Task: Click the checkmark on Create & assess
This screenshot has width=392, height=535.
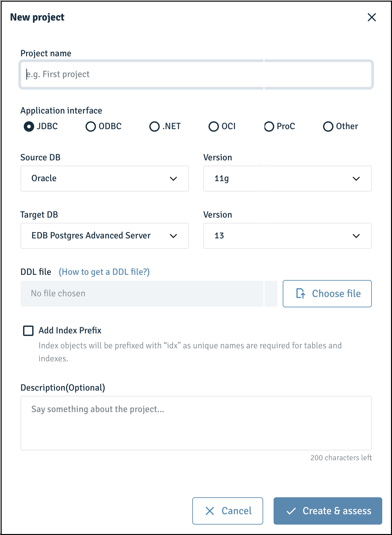Action: pyautogui.click(x=291, y=511)
